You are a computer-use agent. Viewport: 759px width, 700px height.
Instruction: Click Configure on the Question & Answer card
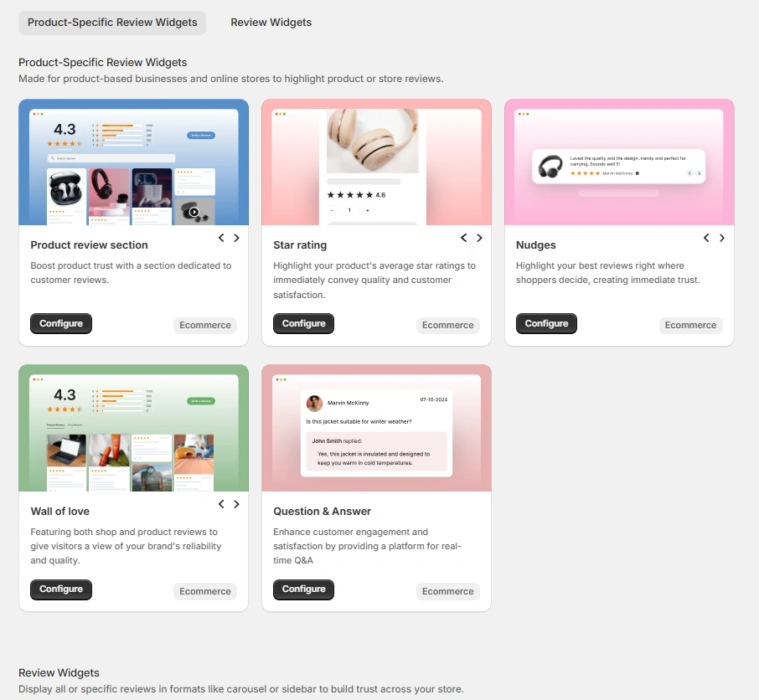(303, 589)
